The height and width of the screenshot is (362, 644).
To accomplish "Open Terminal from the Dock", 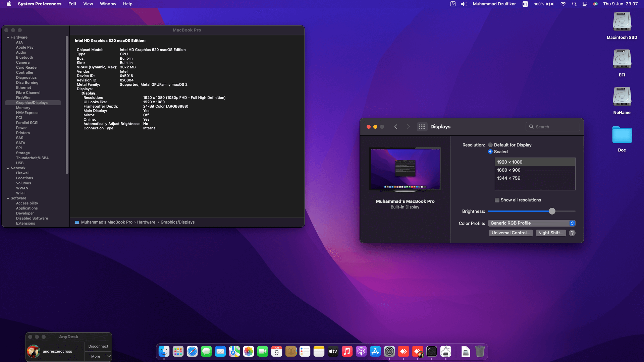I will point(432,351).
